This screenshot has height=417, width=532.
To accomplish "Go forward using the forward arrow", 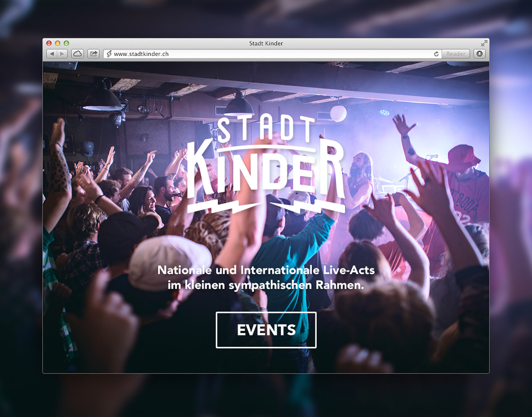I will click(63, 54).
